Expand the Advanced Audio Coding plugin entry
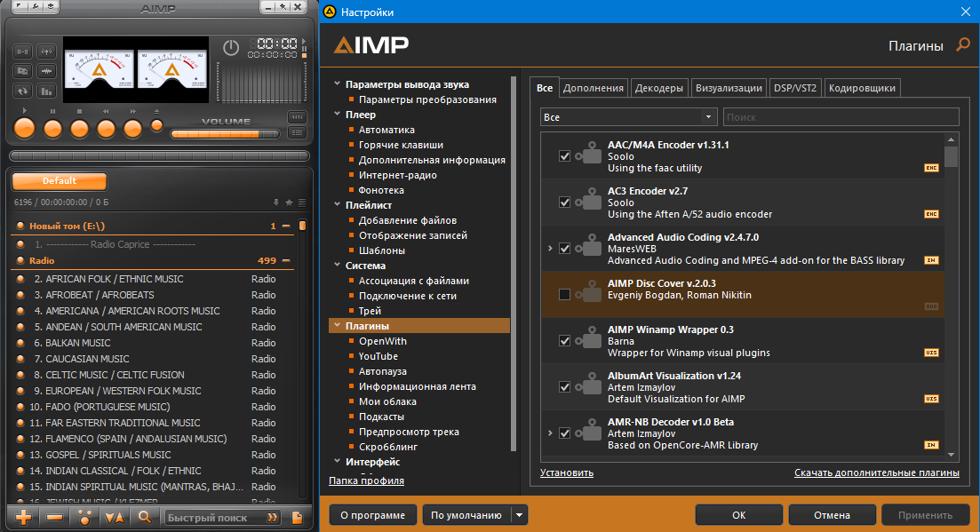Screen dimensions: 980x532 [x=549, y=249]
